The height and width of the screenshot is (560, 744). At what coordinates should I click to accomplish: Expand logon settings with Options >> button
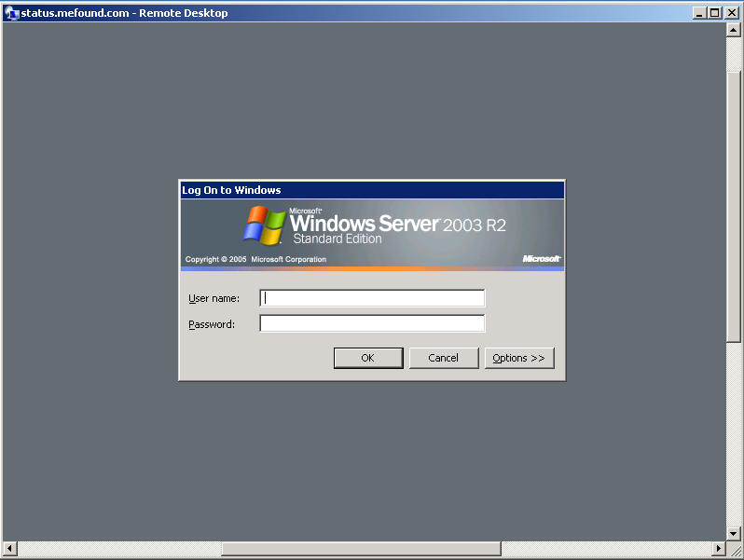point(519,358)
